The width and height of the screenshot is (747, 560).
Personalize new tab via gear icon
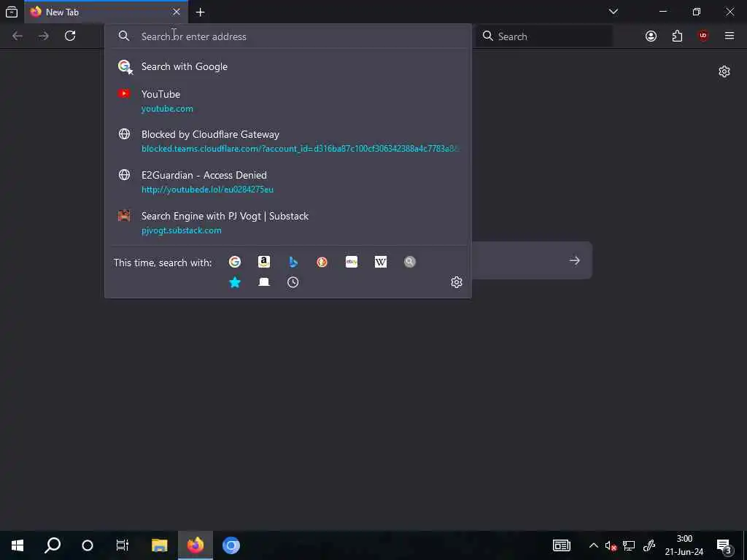tap(724, 72)
